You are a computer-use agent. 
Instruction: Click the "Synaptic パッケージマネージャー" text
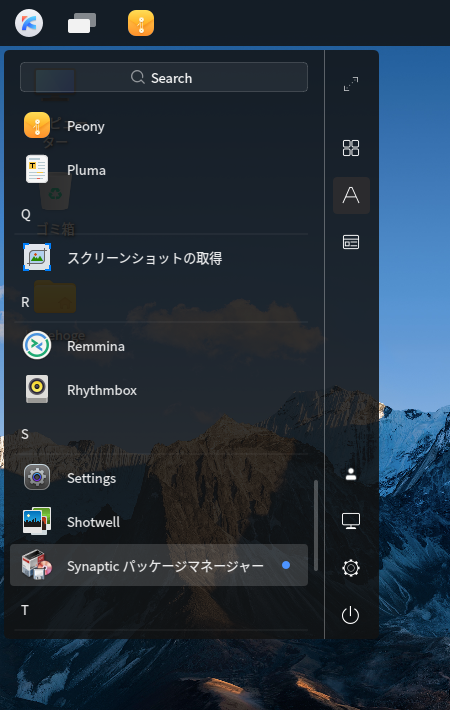click(165, 566)
